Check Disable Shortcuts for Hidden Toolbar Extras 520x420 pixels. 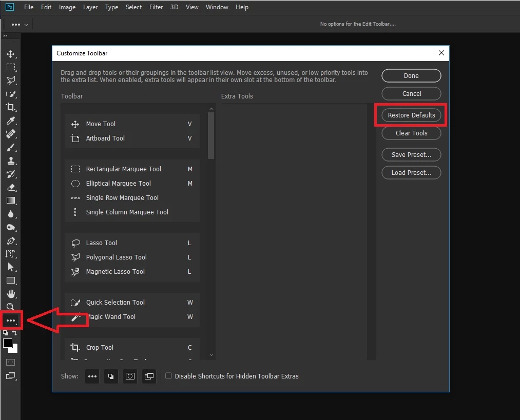[x=168, y=376]
